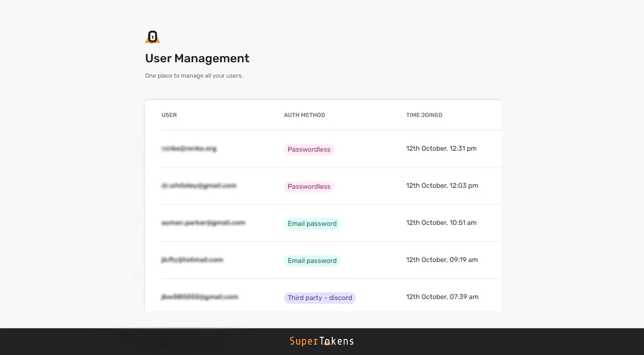
Task: Click '12th October, 10:51 am' timestamp
Action: pyautogui.click(x=441, y=222)
